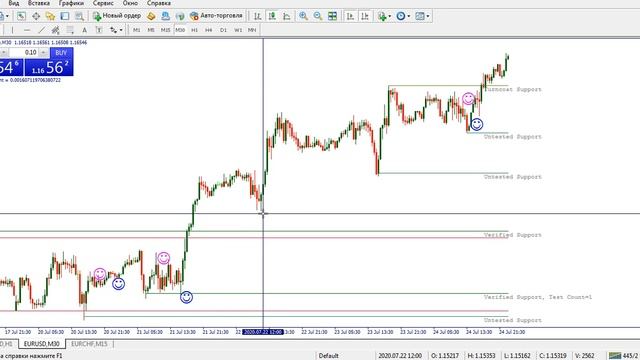The width and height of the screenshot is (640, 360).
Task: Zoom in on the chart
Action: (303, 16)
